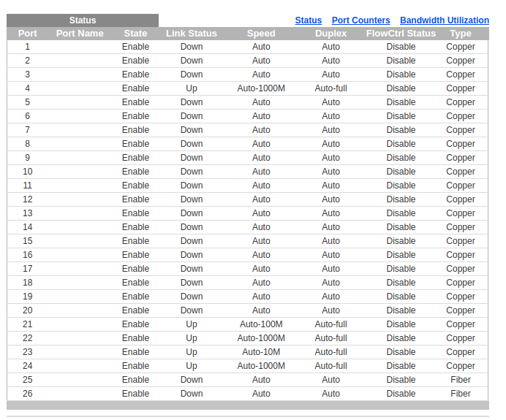Click the Port Name column header
The height and width of the screenshot is (420, 506).
[x=80, y=34]
